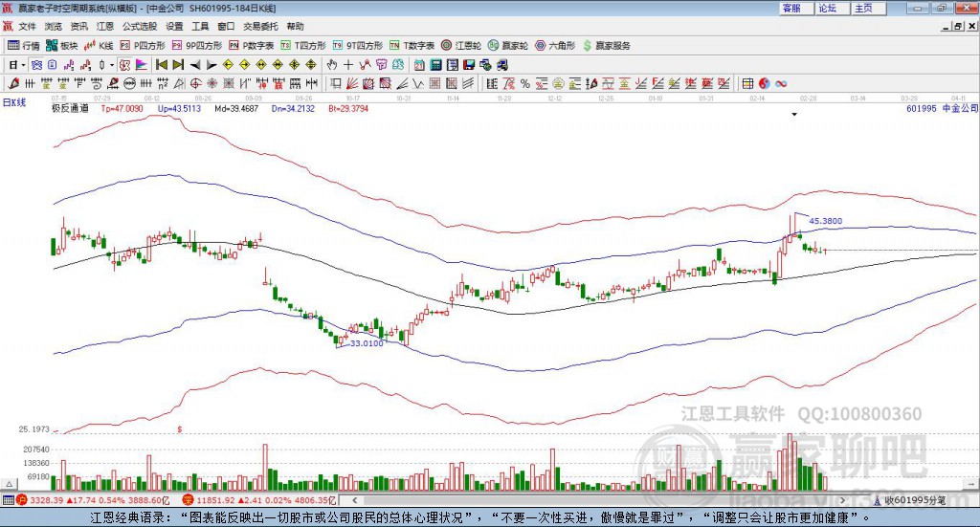Screen dimensions: 980x527
Task: Open the 行情 quotes view
Action: (x=23, y=46)
